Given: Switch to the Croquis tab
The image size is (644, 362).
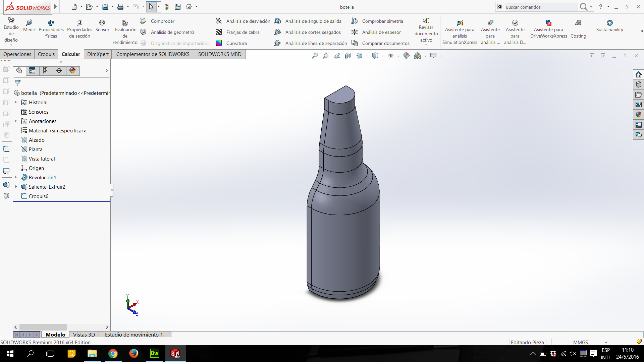Looking at the screenshot, I should click(46, 54).
